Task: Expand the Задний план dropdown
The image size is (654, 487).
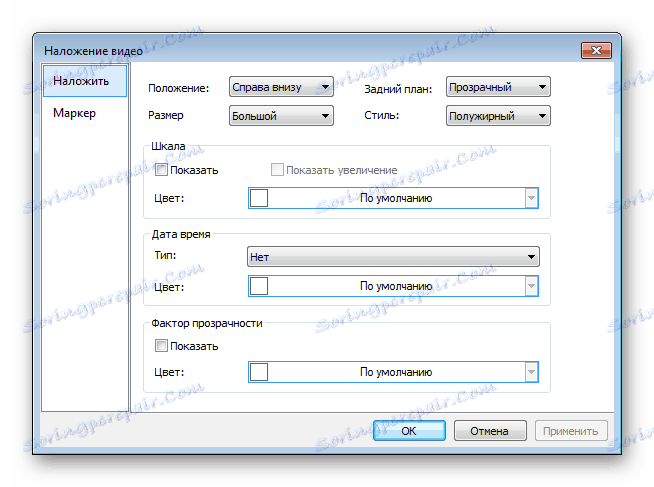Action: click(x=498, y=87)
